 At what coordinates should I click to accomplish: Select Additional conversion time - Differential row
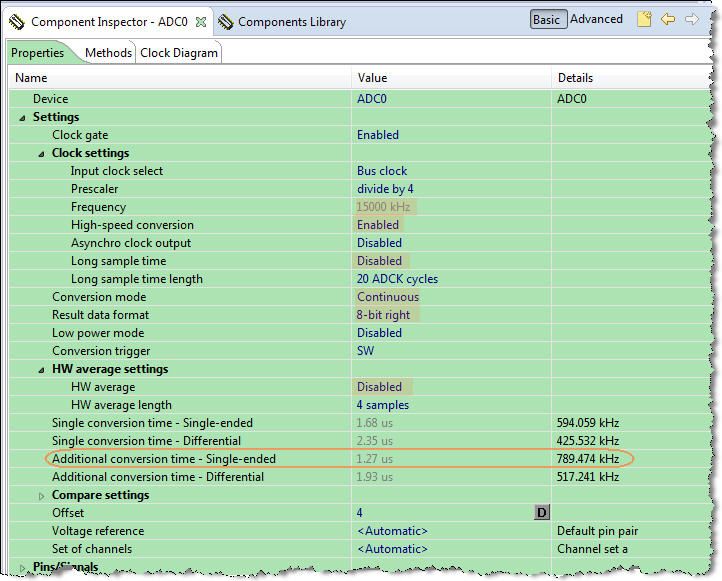pos(158,476)
